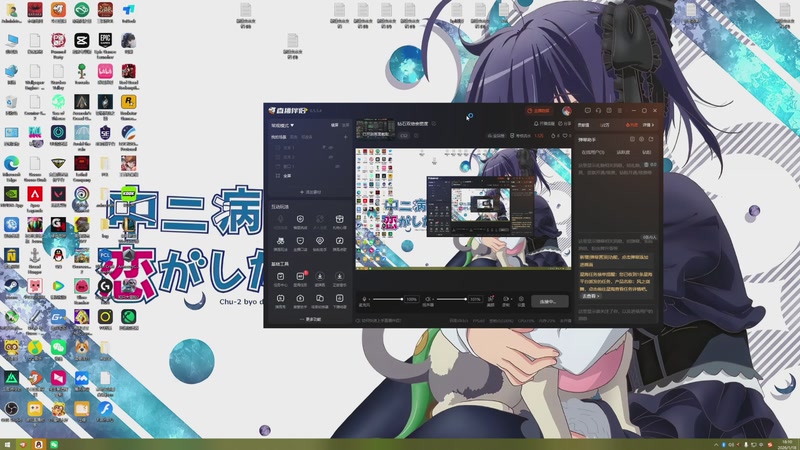
Task: Click the 去查看 link in the task notice
Action: [591, 296]
